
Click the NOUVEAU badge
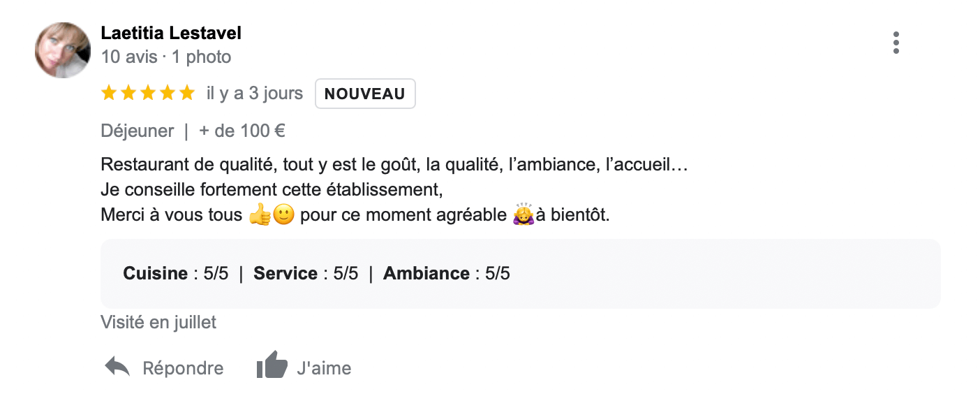tap(365, 94)
